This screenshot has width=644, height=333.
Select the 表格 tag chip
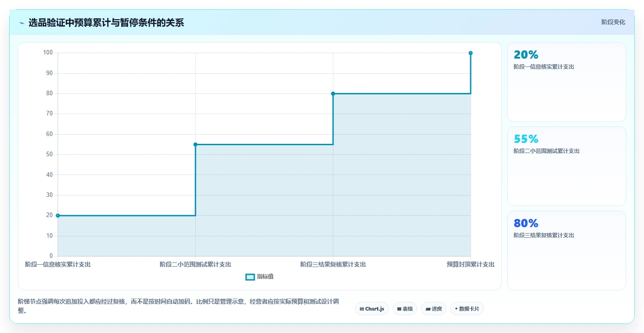tap(405, 309)
